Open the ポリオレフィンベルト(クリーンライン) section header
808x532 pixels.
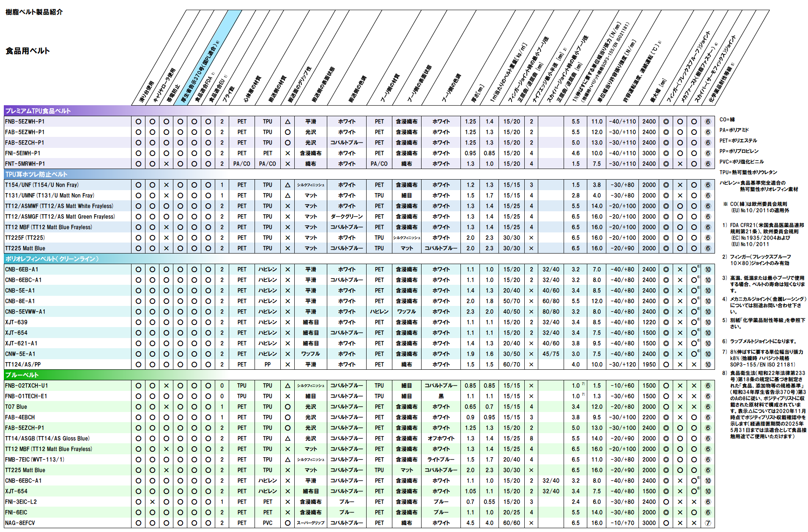pyautogui.click(x=52, y=259)
